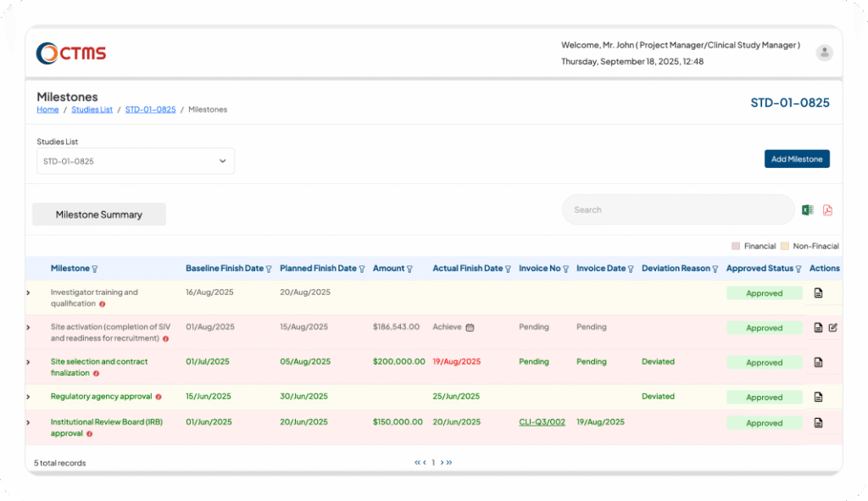Image resolution: width=868 pixels, height=501 pixels.
Task: Open user profile avatar icon
Action: click(824, 53)
